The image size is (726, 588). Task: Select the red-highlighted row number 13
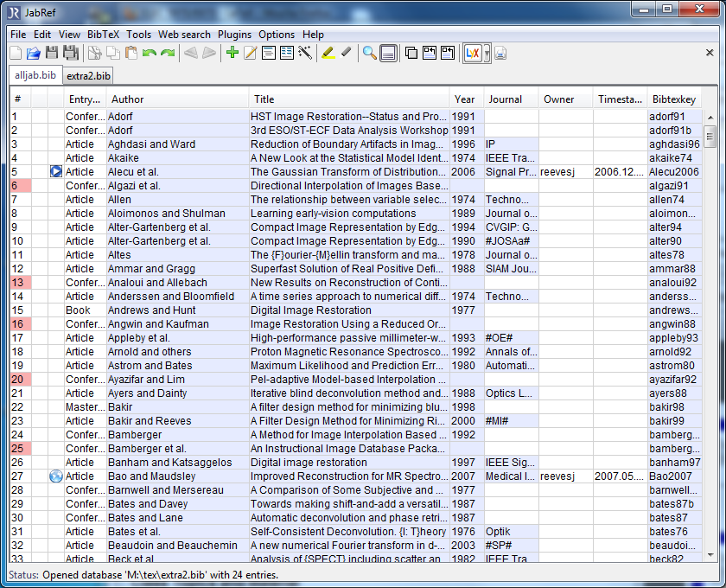[x=21, y=283]
